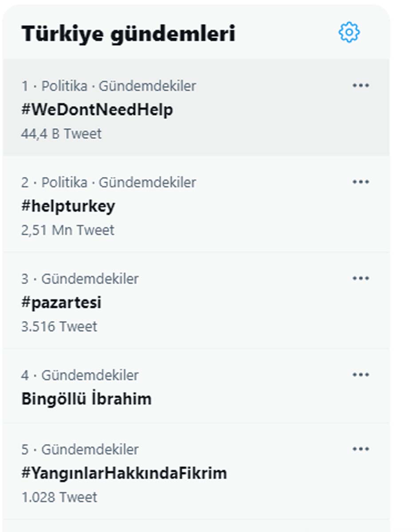Click the 1.028 Tweet count text
418x532 pixels.
[x=59, y=497]
